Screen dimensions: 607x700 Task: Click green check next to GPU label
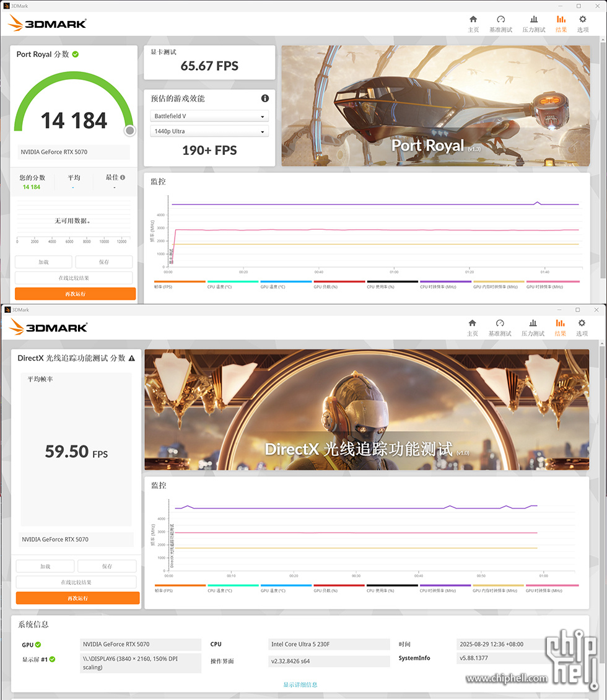click(38, 644)
